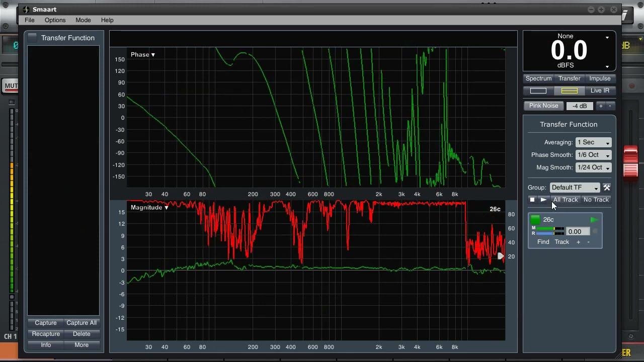Decrease pink noise level with minus button
644x362 pixels.
(x=610, y=106)
